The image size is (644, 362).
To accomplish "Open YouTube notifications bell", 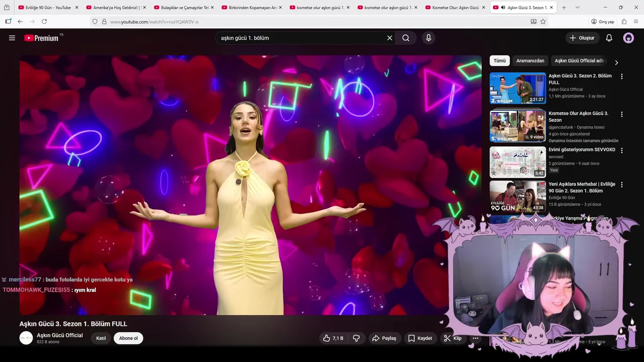I will 609,38.
